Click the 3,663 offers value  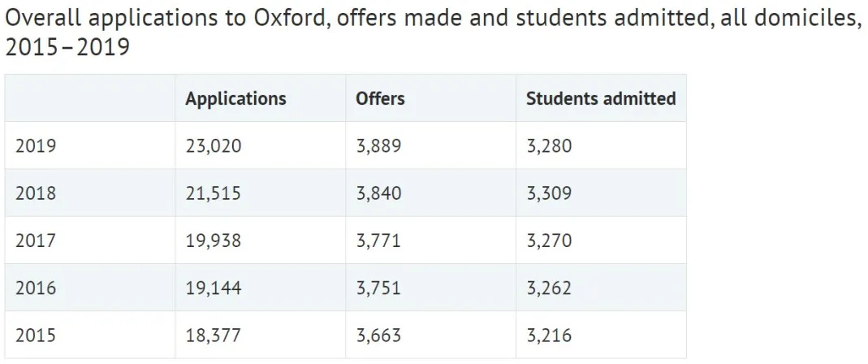pos(378,335)
